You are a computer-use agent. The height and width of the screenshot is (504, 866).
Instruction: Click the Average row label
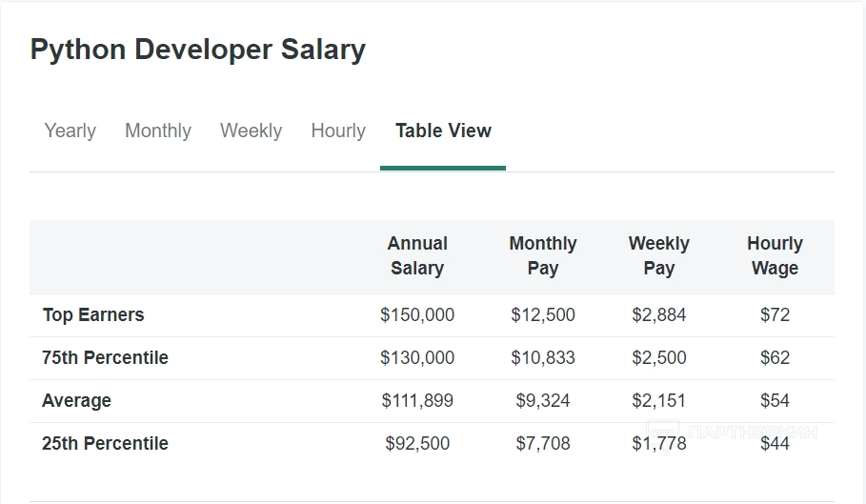click(x=76, y=400)
